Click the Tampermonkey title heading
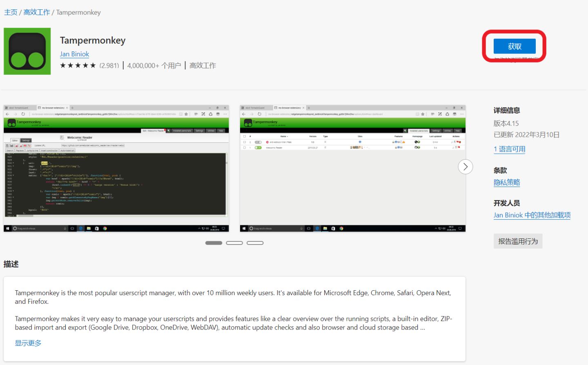 tap(93, 40)
